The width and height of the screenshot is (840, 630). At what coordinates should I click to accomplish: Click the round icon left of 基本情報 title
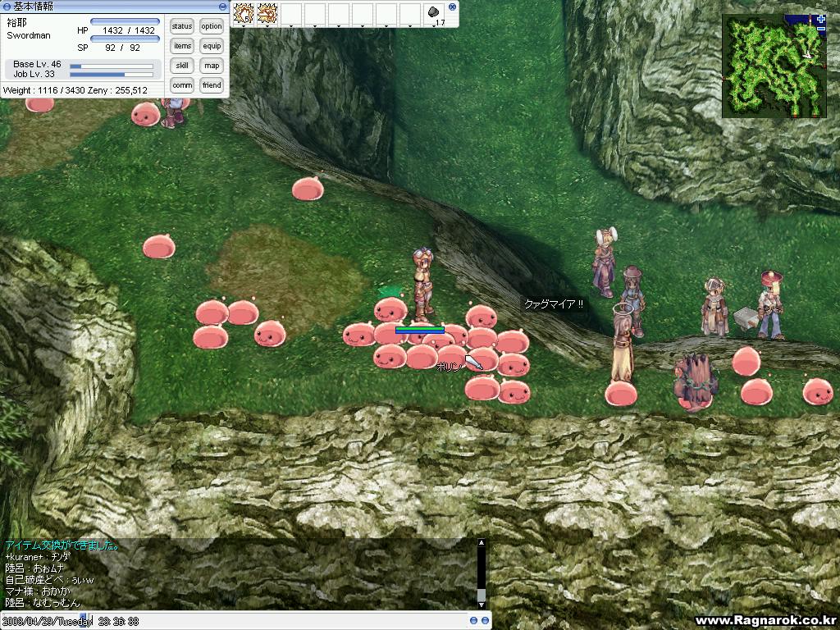[7, 7]
